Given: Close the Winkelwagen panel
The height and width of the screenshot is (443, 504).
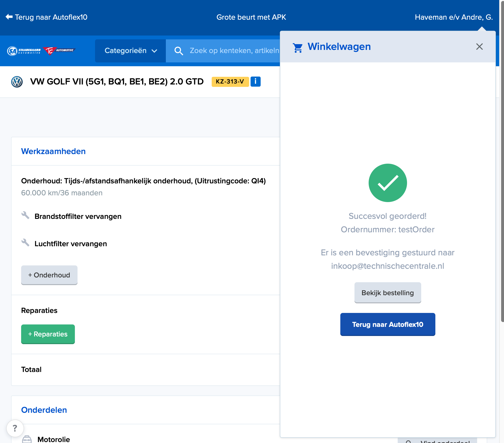Looking at the screenshot, I should [479, 47].
